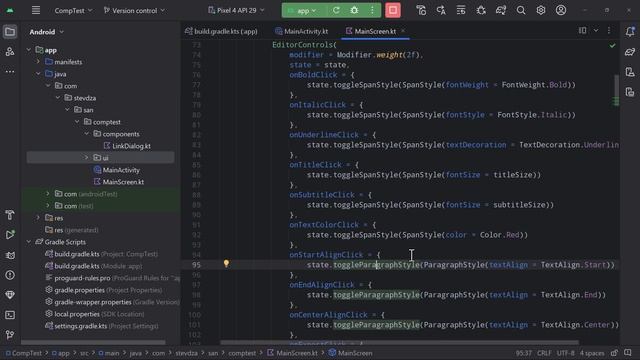Image resolution: width=640 pixels, height=360 pixels.
Task: Open the Run tool window icon
Action: (x=10, y=235)
